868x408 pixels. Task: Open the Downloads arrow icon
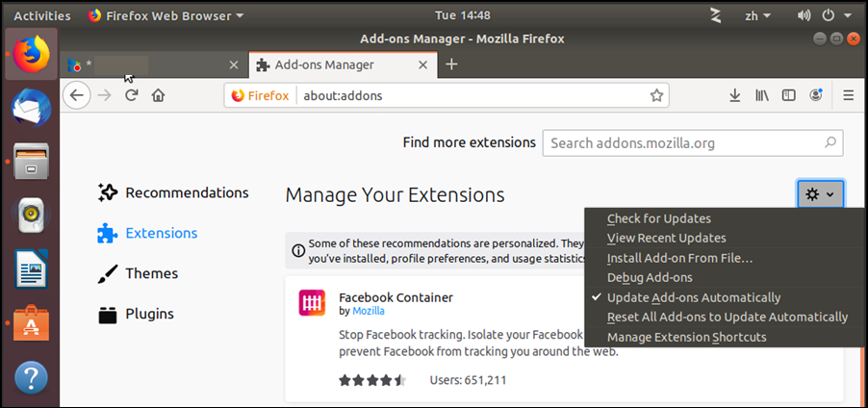pyautogui.click(x=735, y=95)
